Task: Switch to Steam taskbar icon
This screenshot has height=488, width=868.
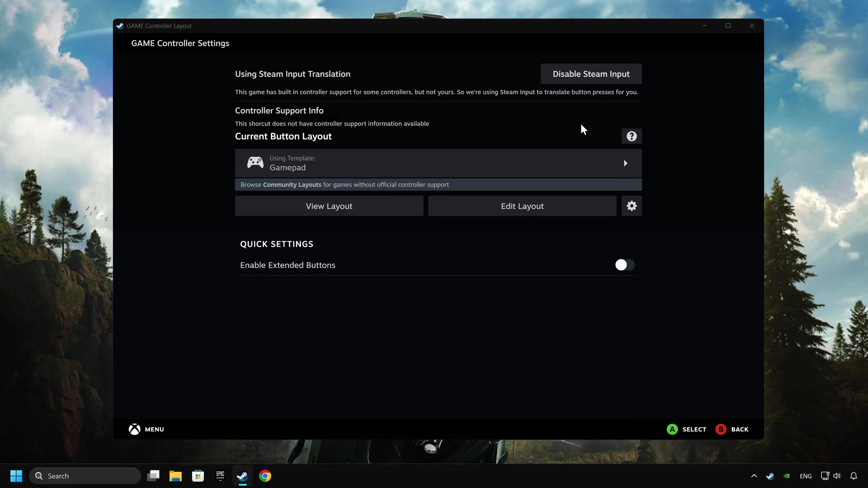Action: (242, 476)
